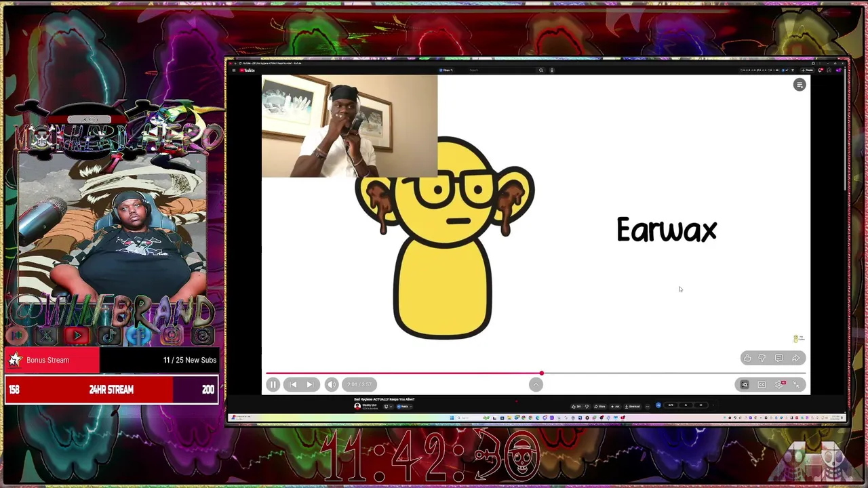Open the Windows Start button in taskbar
The width and height of the screenshot is (868, 488).
453,418
